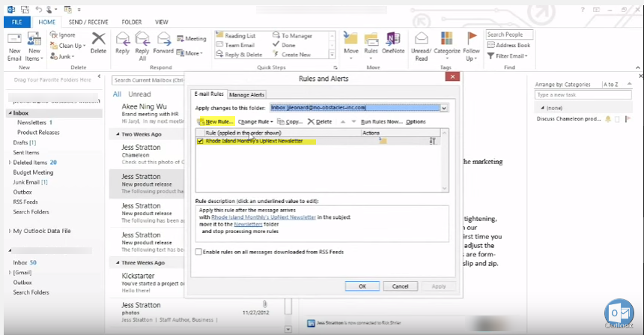Open the Clean Up dropdown
The image size is (644, 335).
pos(68,46)
